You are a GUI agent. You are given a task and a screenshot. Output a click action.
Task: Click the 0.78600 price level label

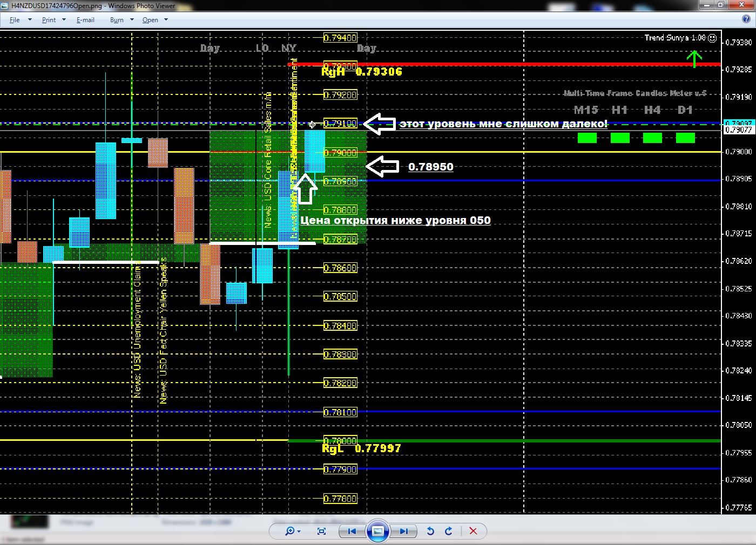click(x=340, y=268)
